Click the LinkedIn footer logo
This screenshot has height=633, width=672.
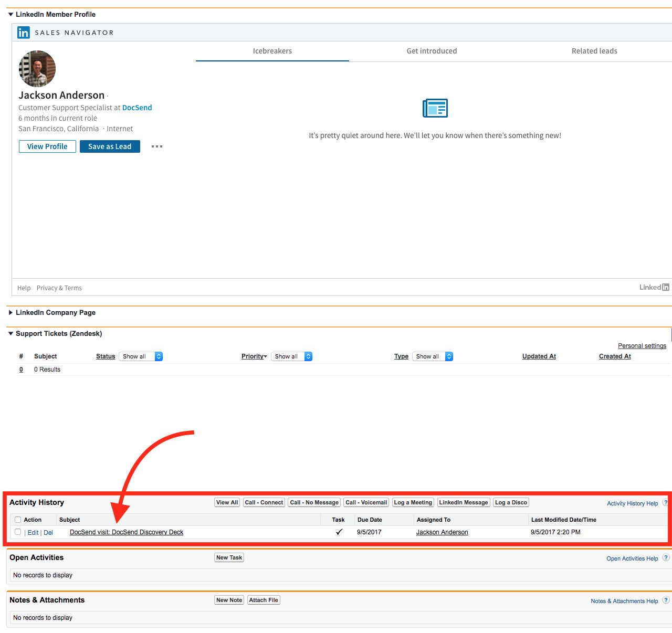(x=654, y=287)
